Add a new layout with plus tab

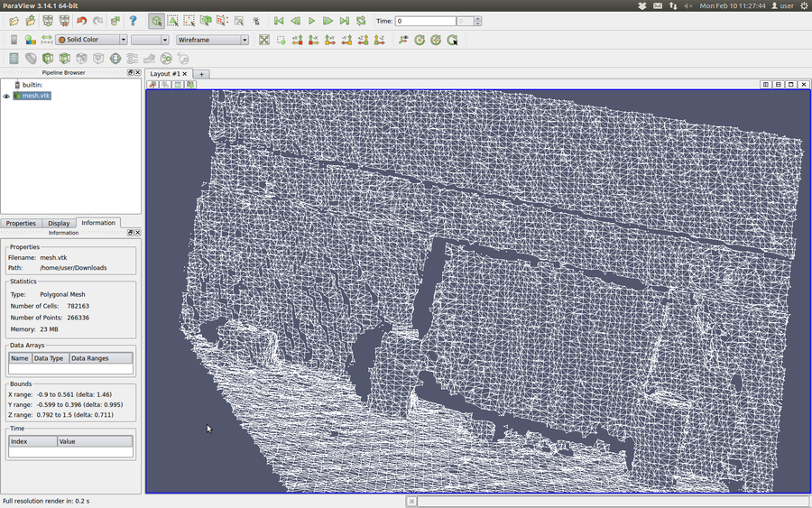(x=202, y=74)
